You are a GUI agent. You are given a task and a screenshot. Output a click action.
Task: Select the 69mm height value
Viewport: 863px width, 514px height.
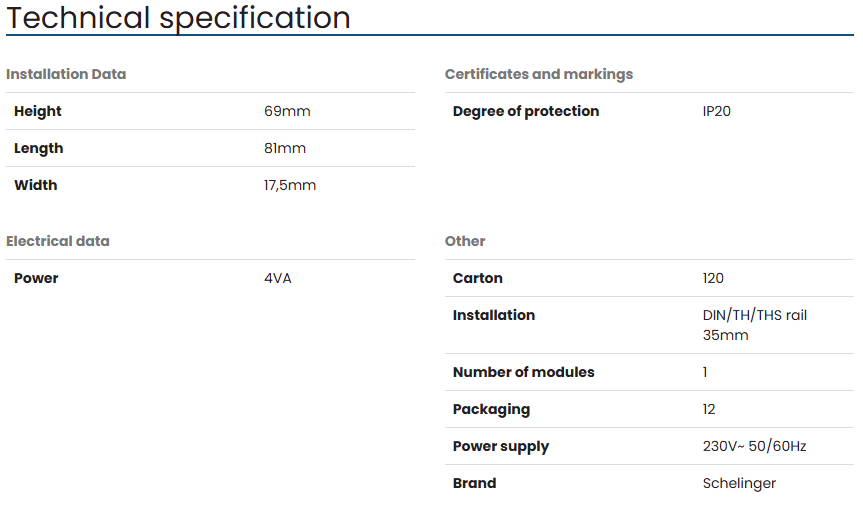tap(287, 111)
